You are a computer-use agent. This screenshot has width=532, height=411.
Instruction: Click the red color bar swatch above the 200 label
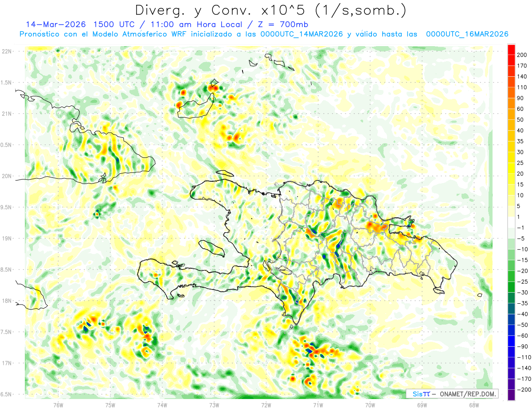[511, 49]
